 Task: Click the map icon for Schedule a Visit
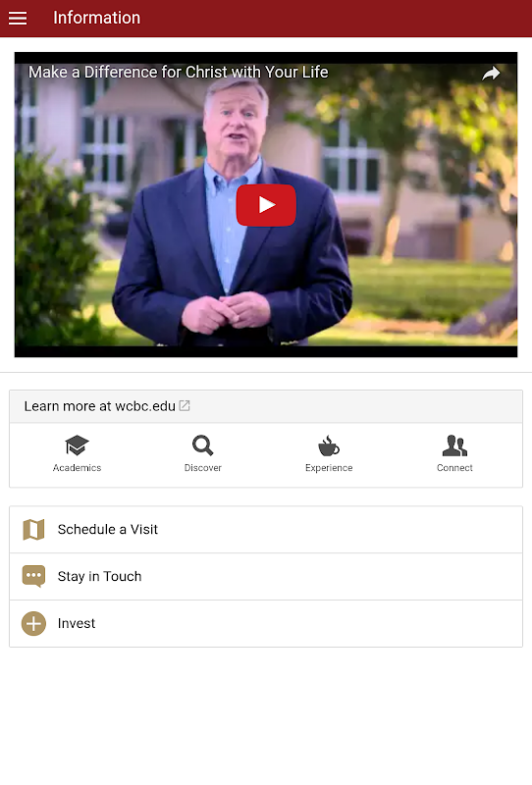[33, 530]
